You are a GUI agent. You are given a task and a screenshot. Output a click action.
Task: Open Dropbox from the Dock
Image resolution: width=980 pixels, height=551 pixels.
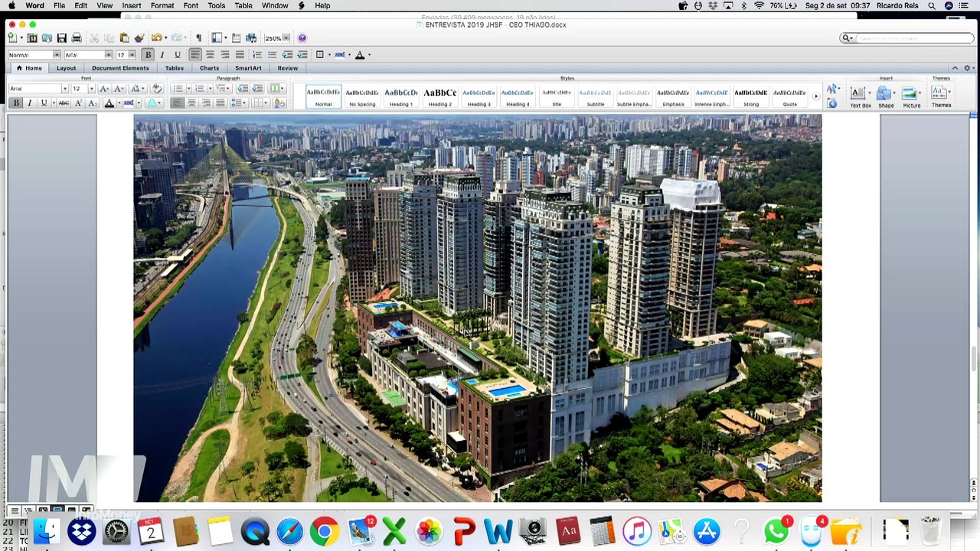pyautogui.click(x=81, y=531)
